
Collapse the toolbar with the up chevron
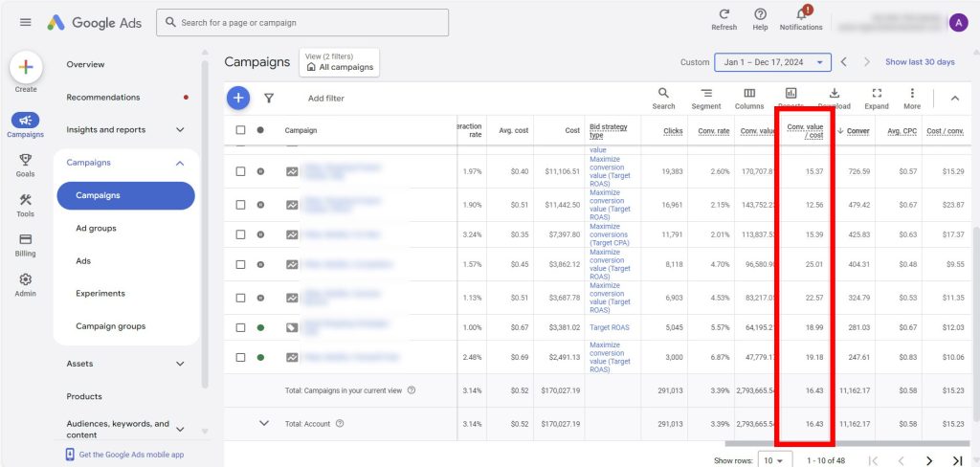point(954,99)
